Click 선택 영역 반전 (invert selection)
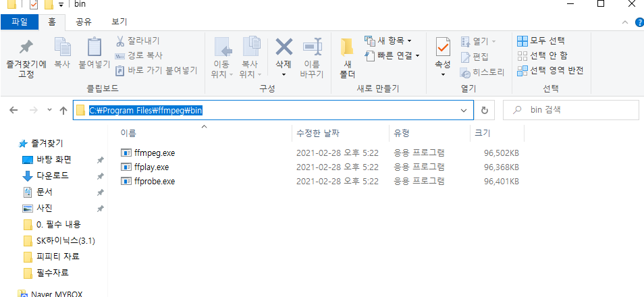Screen dimensions: 644x297 click(x=550, y=70)
